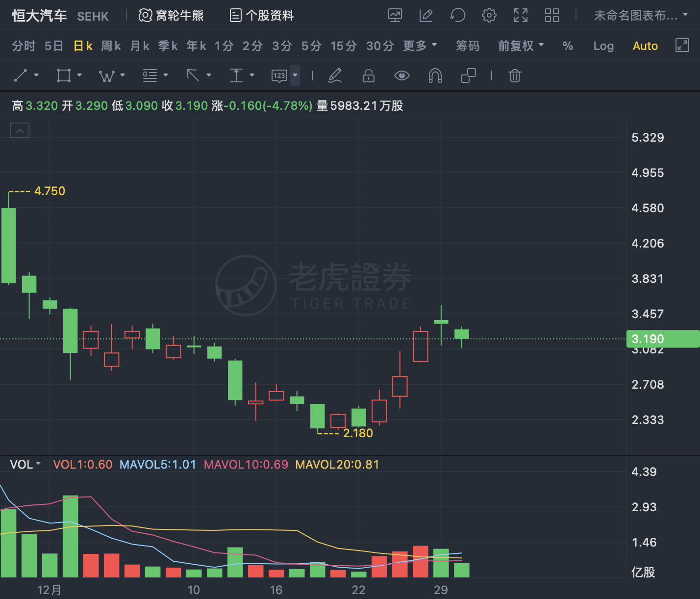Expand the 更多 timeframes dropdown
Image resolution: width=700 pixels, height=599 pixels.
(420, 46)
